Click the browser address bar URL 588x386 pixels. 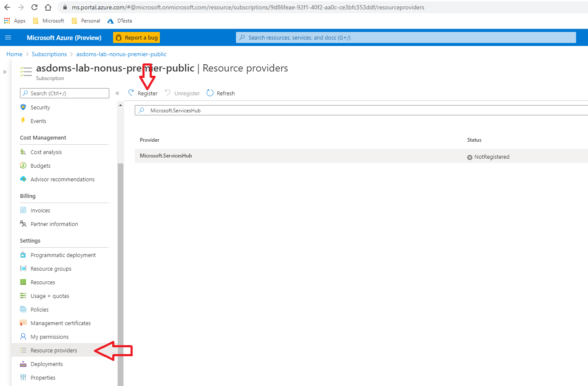coord(248,7)
